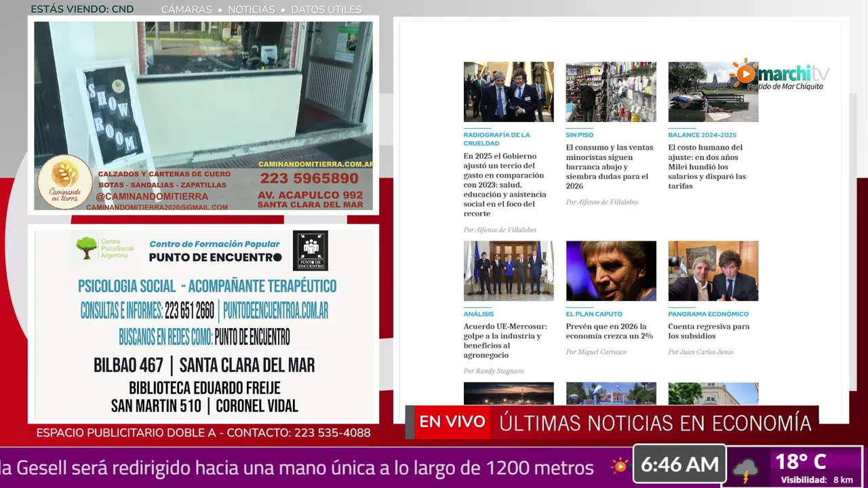This screenshot has height=488, width=868.
Task: Click the CAMINANDOMITIERRA.COM.AR website address
Action: click(315, 164)
